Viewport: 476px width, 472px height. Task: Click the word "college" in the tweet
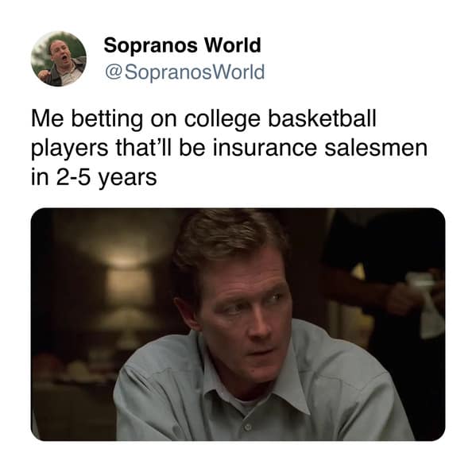point(223,119)
